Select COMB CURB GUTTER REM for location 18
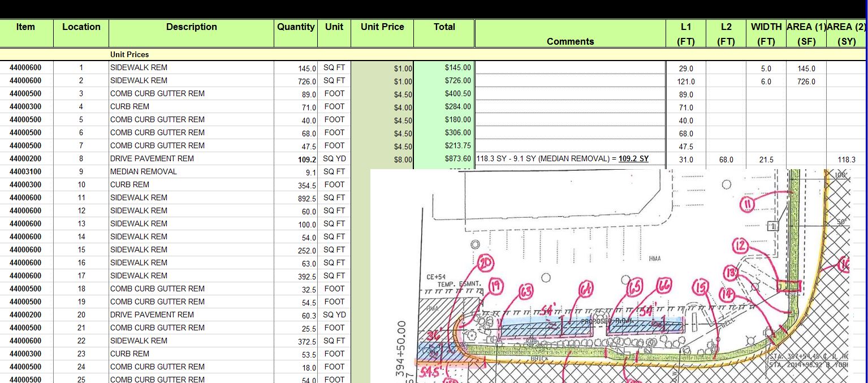This screenshot has height=383, width=868. (x=157, y=289)
